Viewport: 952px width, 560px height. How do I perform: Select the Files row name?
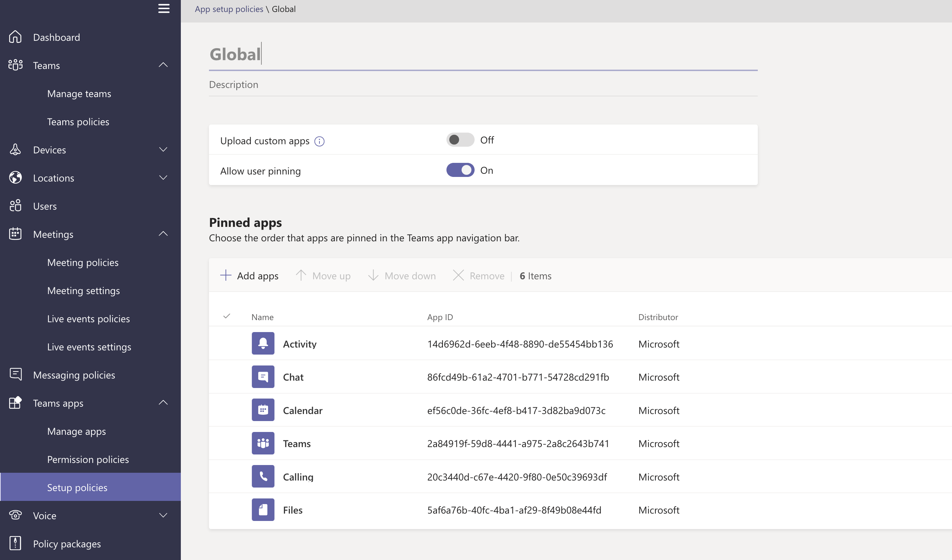click(293, 510)
